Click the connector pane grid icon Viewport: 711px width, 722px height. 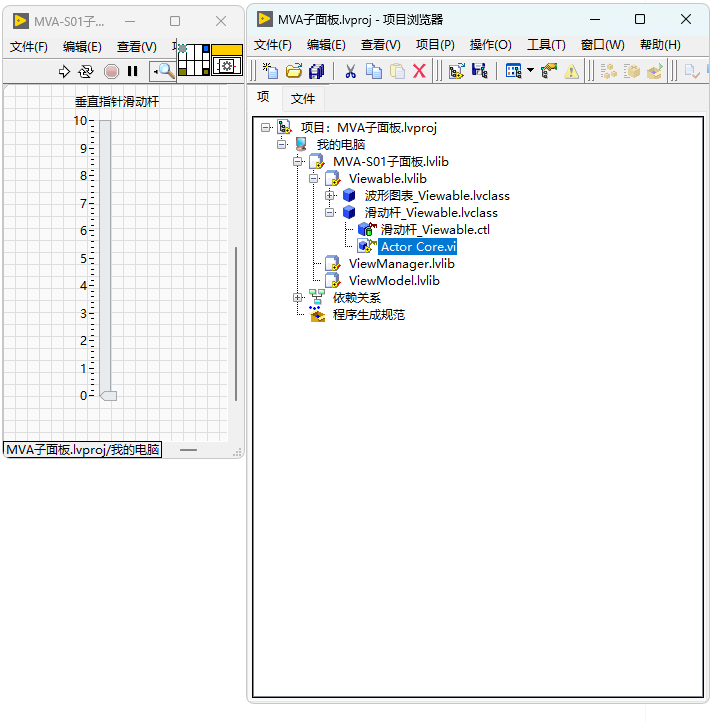pos(194,60)
